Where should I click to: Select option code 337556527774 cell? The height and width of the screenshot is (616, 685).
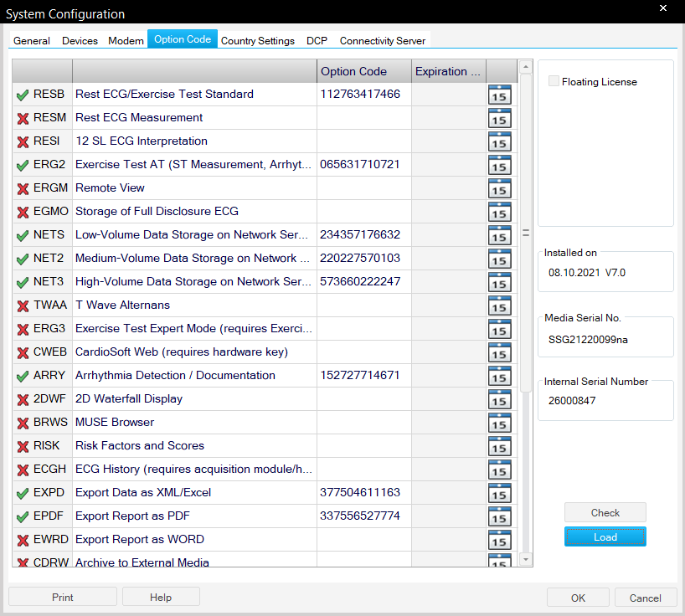point(364,516)
